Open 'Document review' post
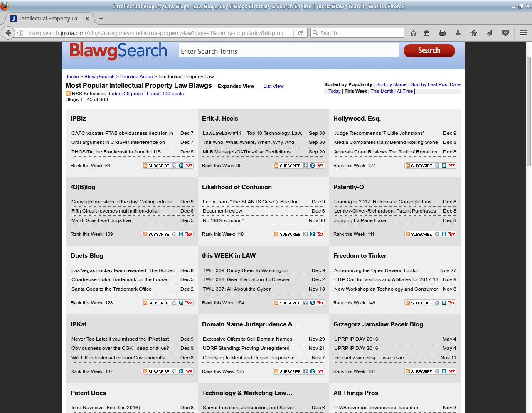The image size is (532, 413). click(x=222, y=211)
